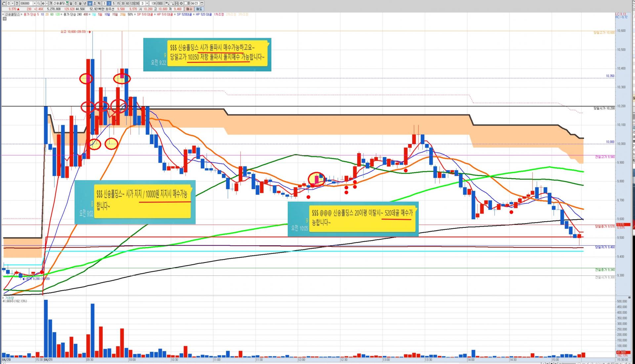The image size is (635, 364).
Task: Toggle the 틱 (tick) chart period
Action: tap(99, 3)
